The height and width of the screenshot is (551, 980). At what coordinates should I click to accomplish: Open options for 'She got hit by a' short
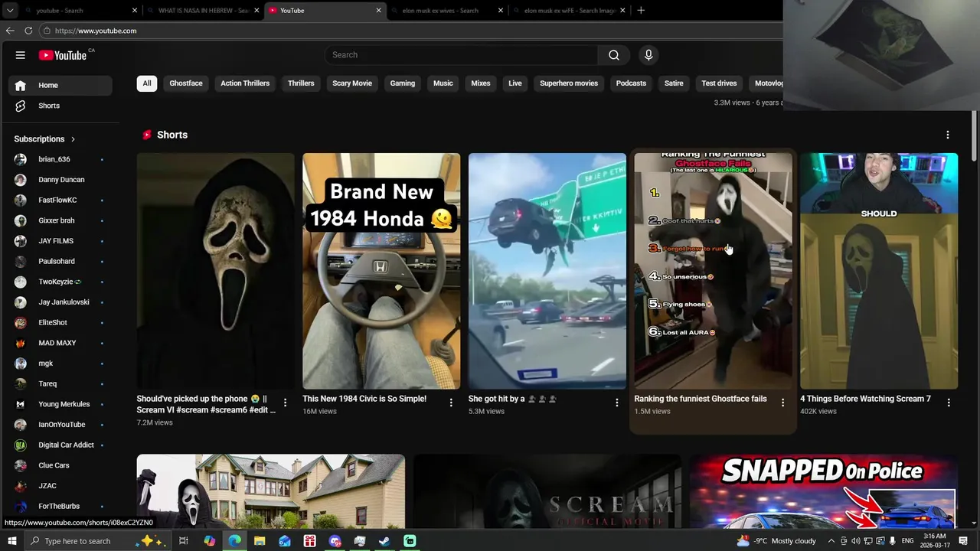point(617,403)
